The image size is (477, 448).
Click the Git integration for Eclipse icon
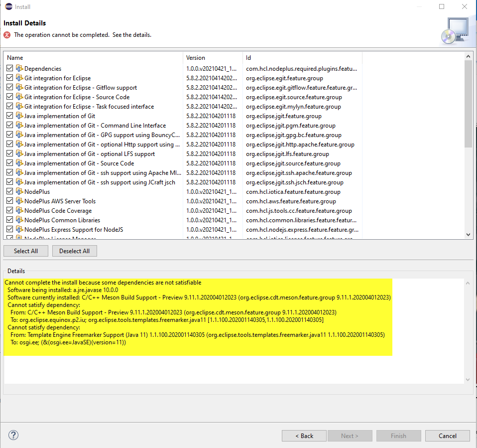click(x=19, y=78)
